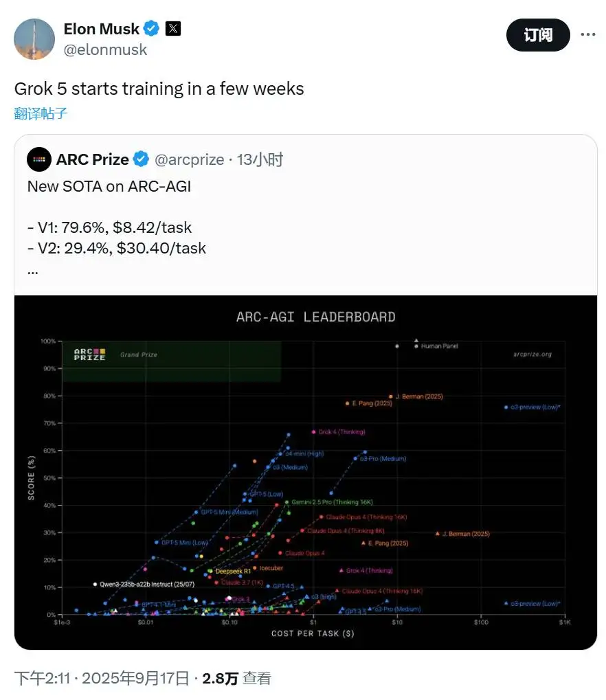Open the ARC Prize profile logo

pyautogui.click(x=39, y=159)
